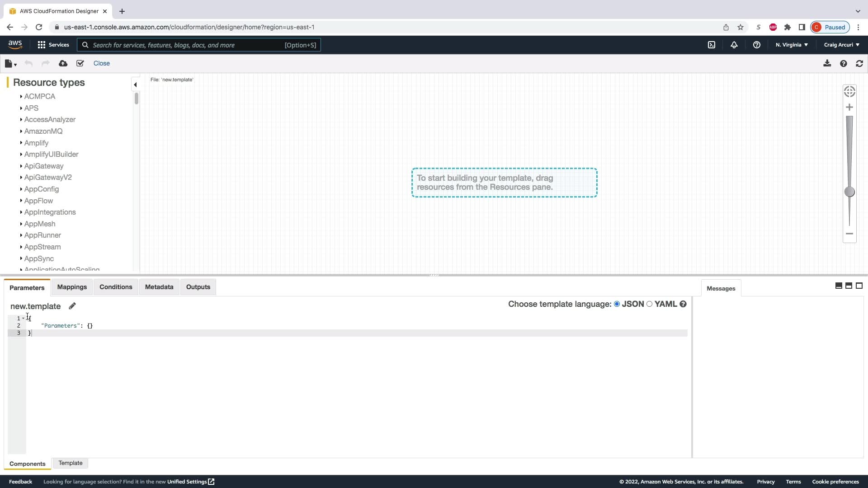
Task: Click the canvas zoom in plus icon
Action: [849, 107]
